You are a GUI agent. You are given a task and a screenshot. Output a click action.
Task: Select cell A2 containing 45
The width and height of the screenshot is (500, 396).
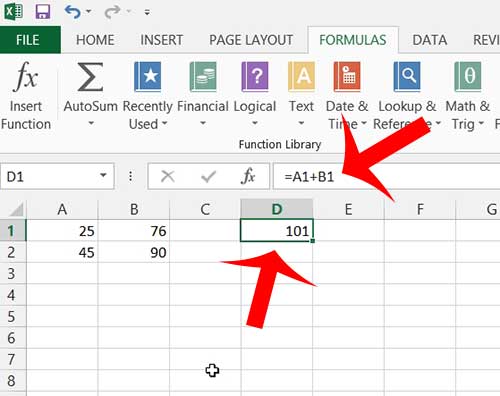[x=62, y=252]
